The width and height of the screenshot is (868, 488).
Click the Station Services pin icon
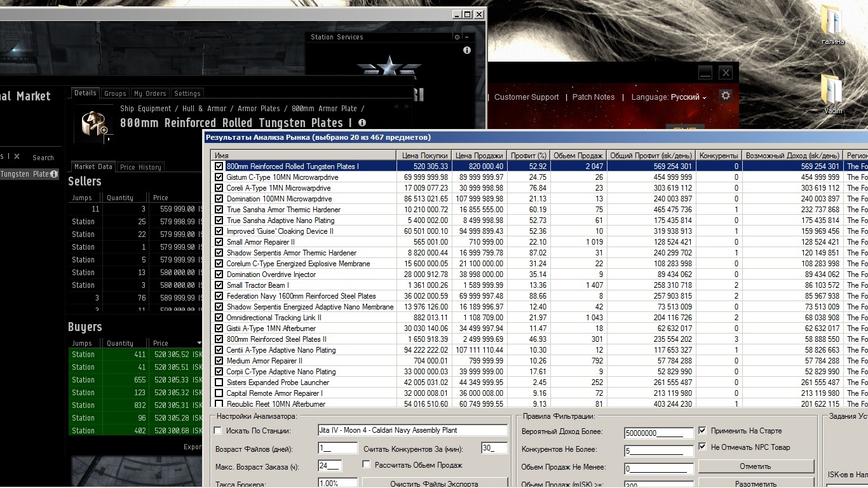[x=457, y=37]
